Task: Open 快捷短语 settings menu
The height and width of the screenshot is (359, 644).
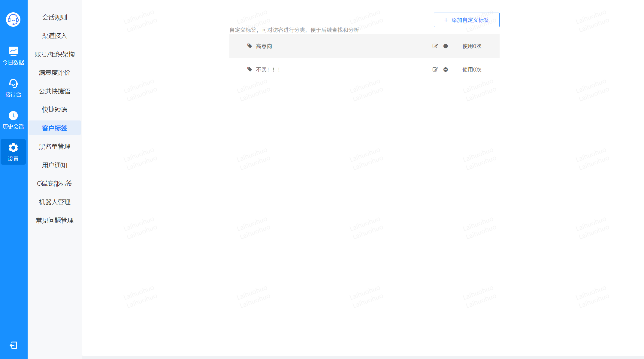Action: [54, 110]
